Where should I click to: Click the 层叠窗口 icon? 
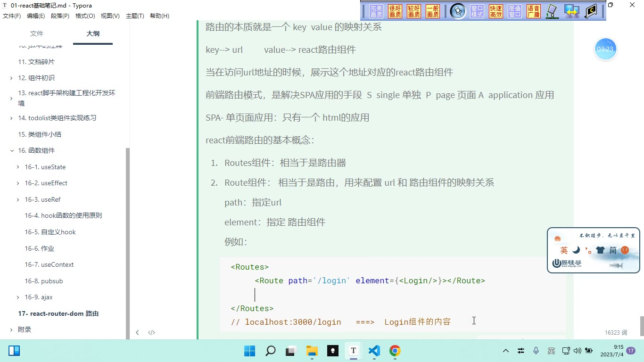[515, 11]
